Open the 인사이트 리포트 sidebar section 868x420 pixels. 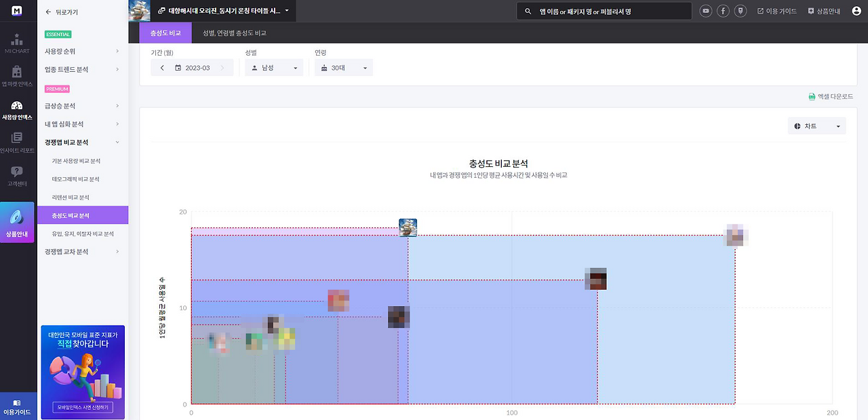click(18, 142)
